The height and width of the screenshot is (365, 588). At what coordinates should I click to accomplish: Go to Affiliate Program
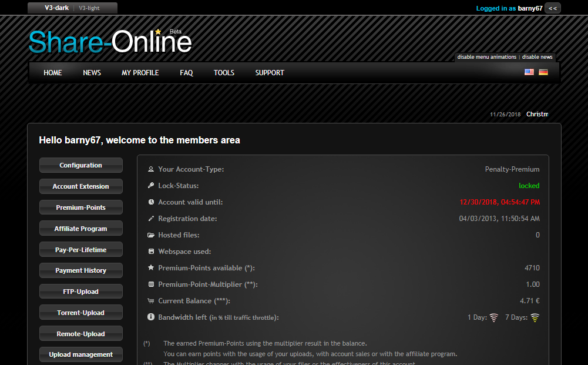pos(81,228)
